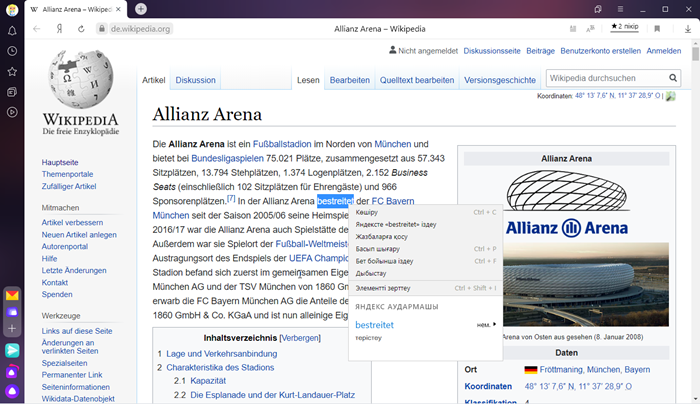Open 'Benutzerkonto erstellen' link
700x404 pixels.
click(600, 51)
